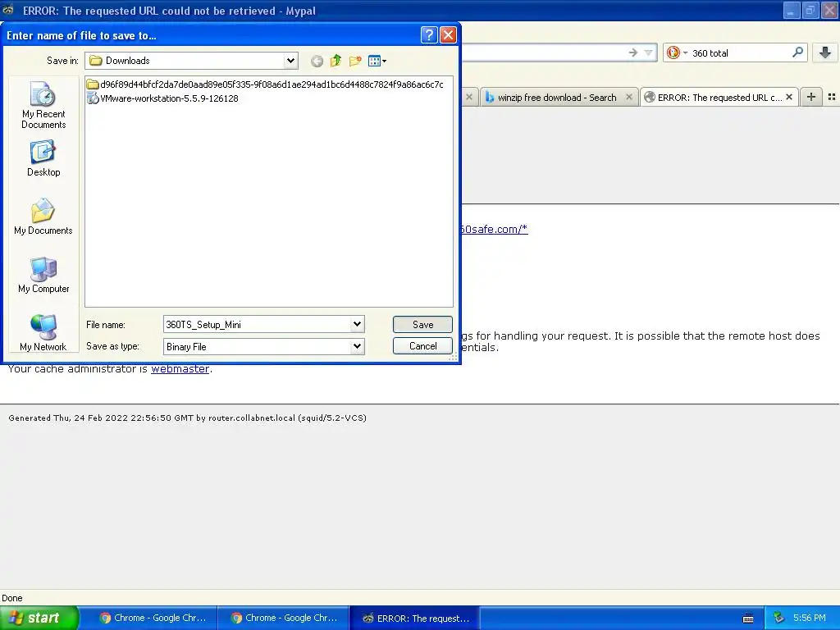Click the File name field 360TS_Setup_Mini
The image size is (840, 630).
257,324
